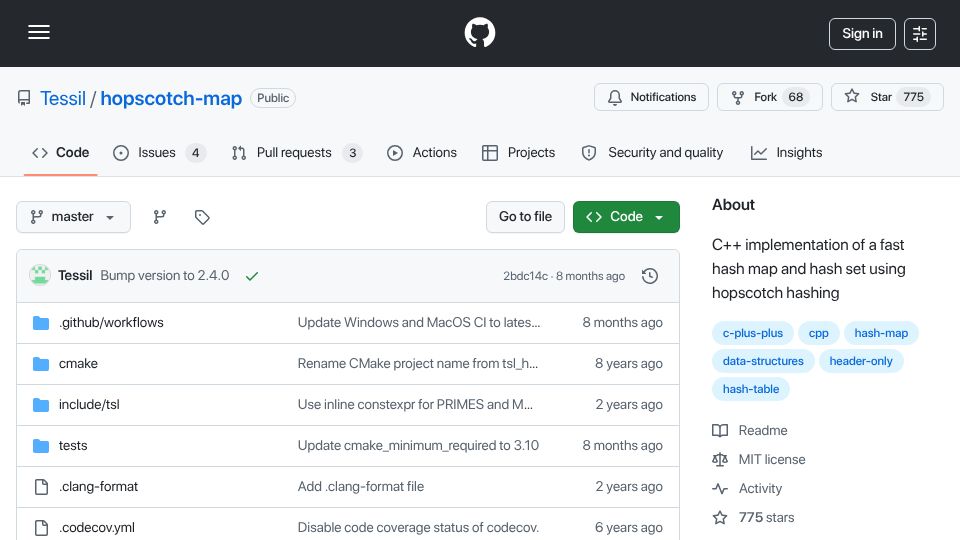Open the hopscotch-map repository link

pyautogui.click(x=171, y=98)
